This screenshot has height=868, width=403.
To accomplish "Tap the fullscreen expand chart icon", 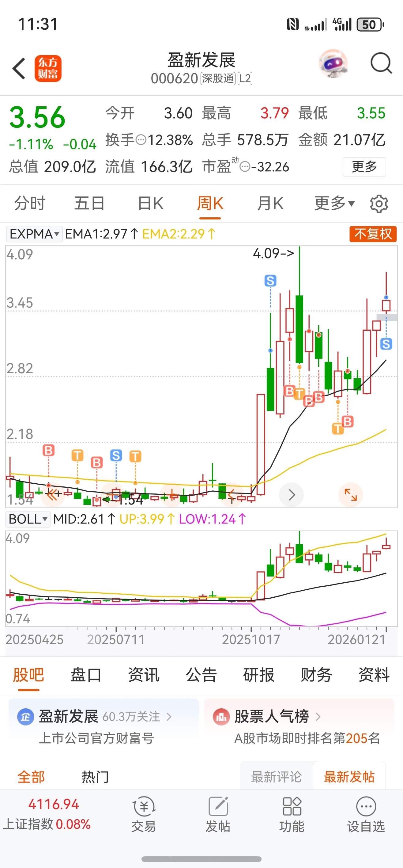I will pyautogui.click(x=350, y=495).
